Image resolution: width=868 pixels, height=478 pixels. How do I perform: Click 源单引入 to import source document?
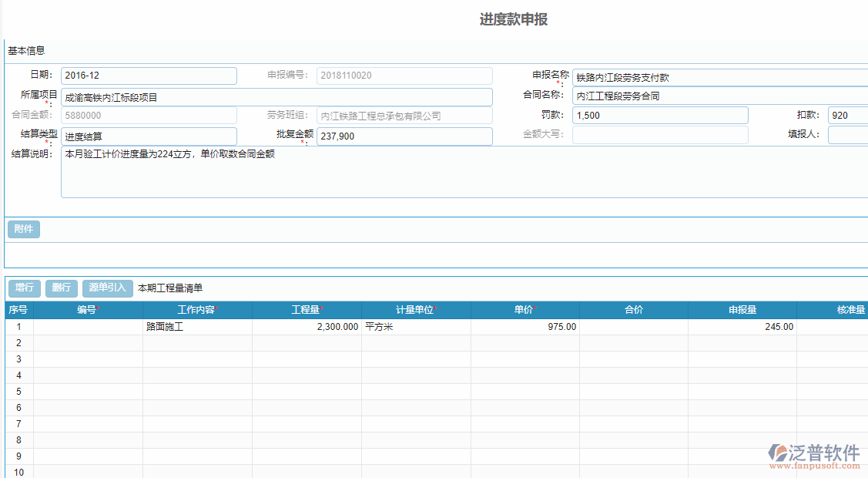tap(106, 288)
